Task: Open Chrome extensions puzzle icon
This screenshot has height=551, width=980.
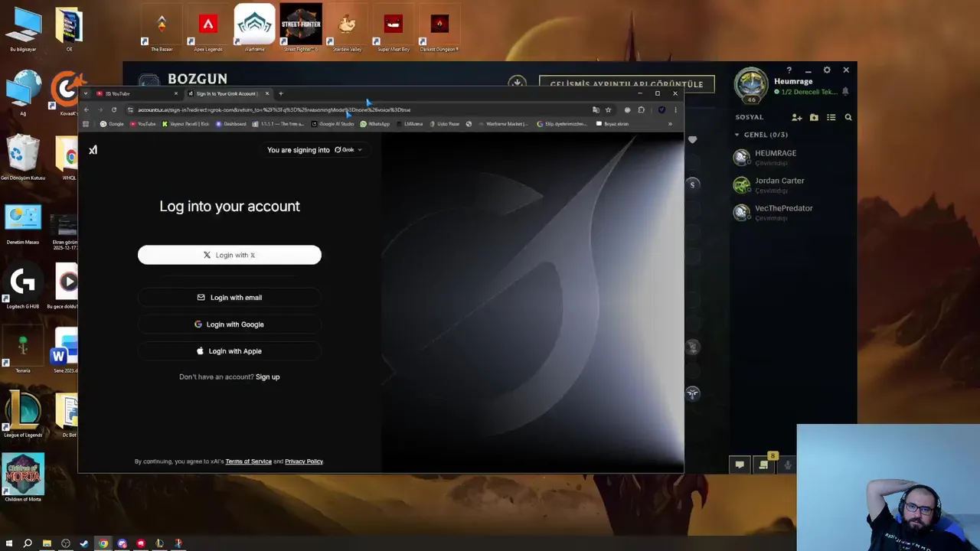Action: click(x=642, y=109)
